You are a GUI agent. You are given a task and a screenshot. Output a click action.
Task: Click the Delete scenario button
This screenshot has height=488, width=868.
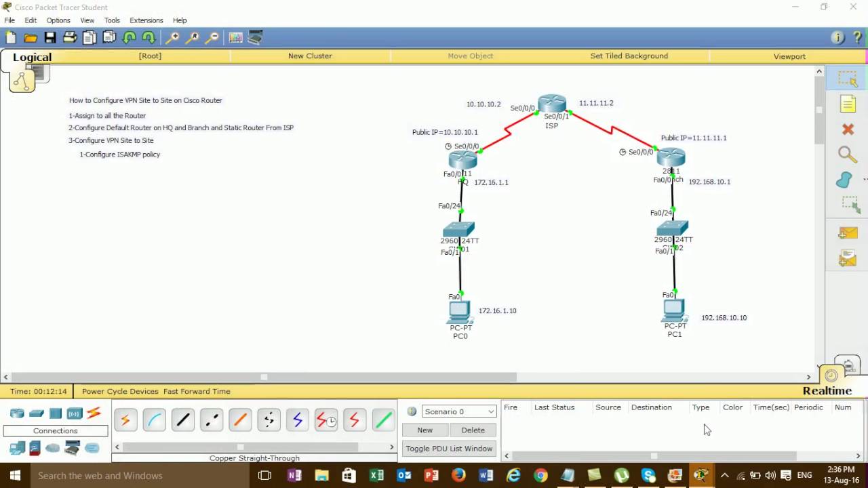point(473,430)
